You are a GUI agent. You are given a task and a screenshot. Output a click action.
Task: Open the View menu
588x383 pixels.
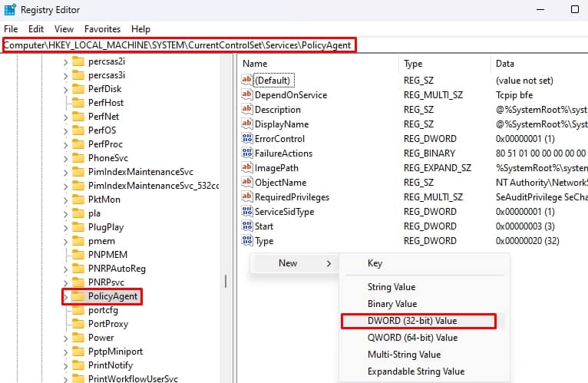click(x=64, y=29)
